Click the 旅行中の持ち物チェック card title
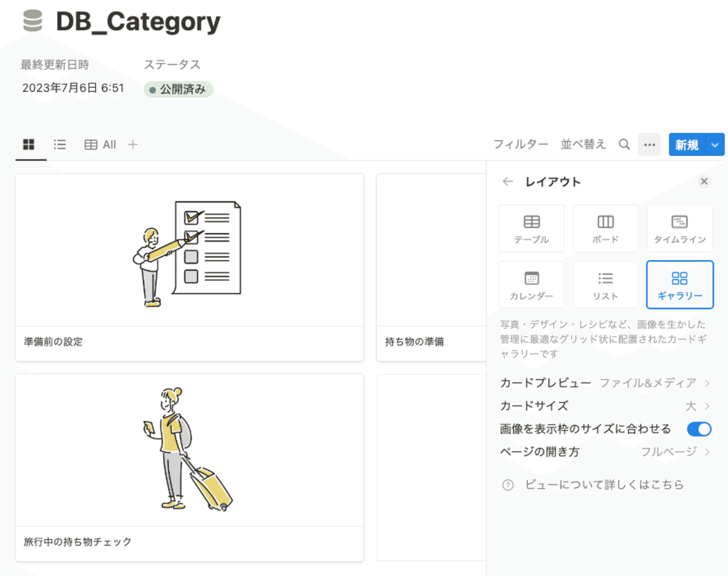 (78, 541)
